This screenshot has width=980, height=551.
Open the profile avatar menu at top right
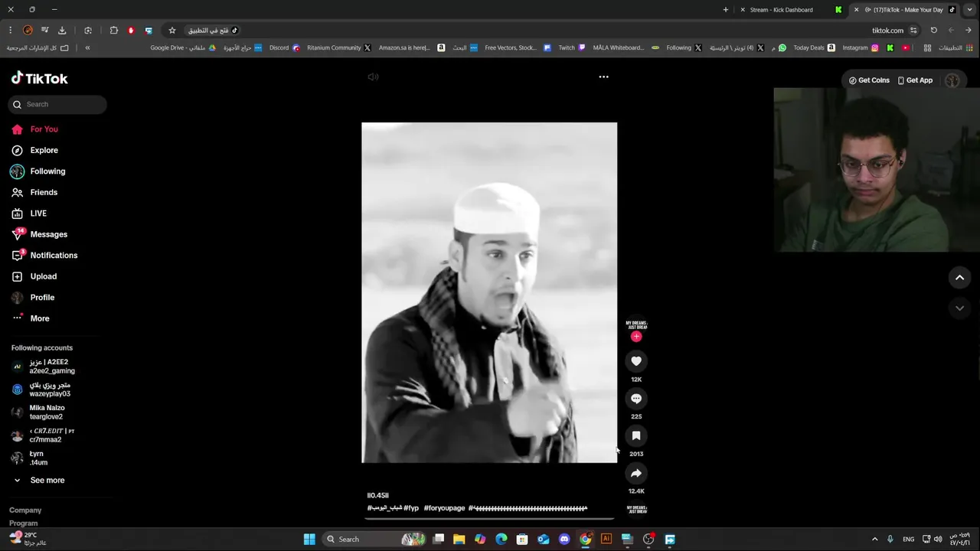tap(952, 80)
